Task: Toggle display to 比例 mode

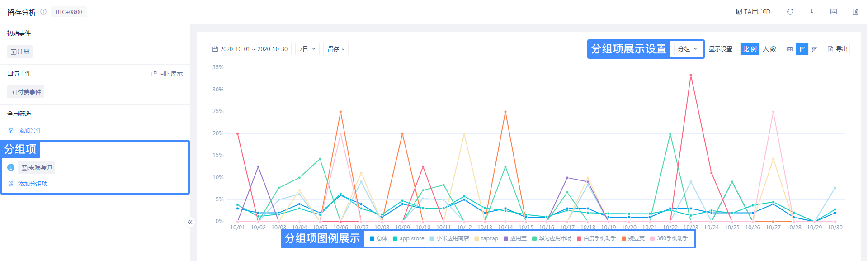Action: coord(749,49)
